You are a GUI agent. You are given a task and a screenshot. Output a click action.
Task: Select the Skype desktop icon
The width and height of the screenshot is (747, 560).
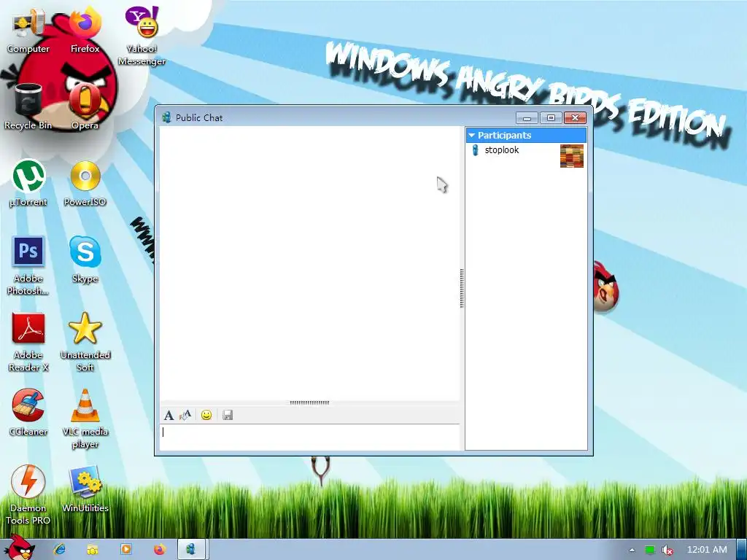point(85,260)
